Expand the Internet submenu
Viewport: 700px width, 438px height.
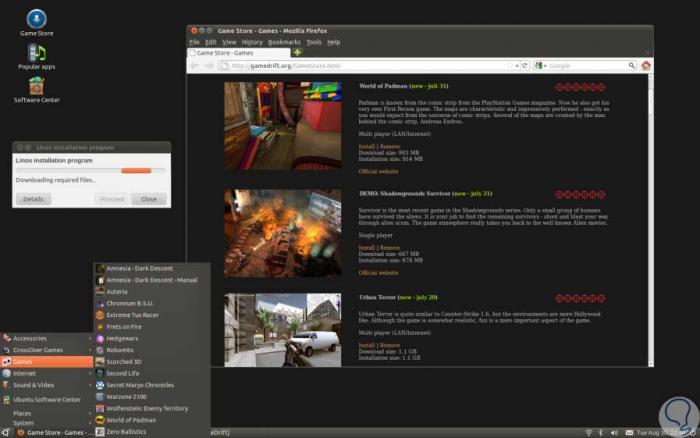click(46, 373)
